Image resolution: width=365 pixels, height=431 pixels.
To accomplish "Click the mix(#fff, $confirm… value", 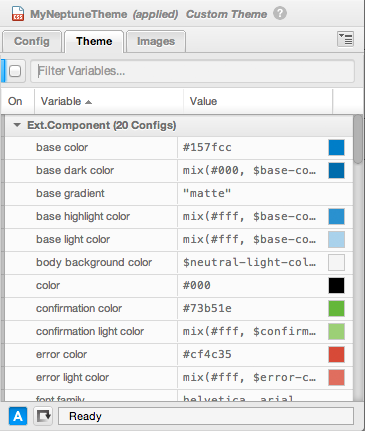I will (x=249, y=331).
